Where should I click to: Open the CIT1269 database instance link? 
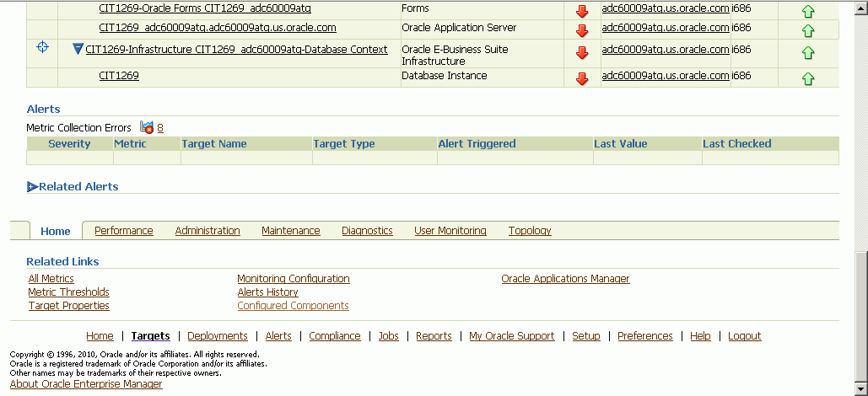pyautogui.click(x=119, y=75)
